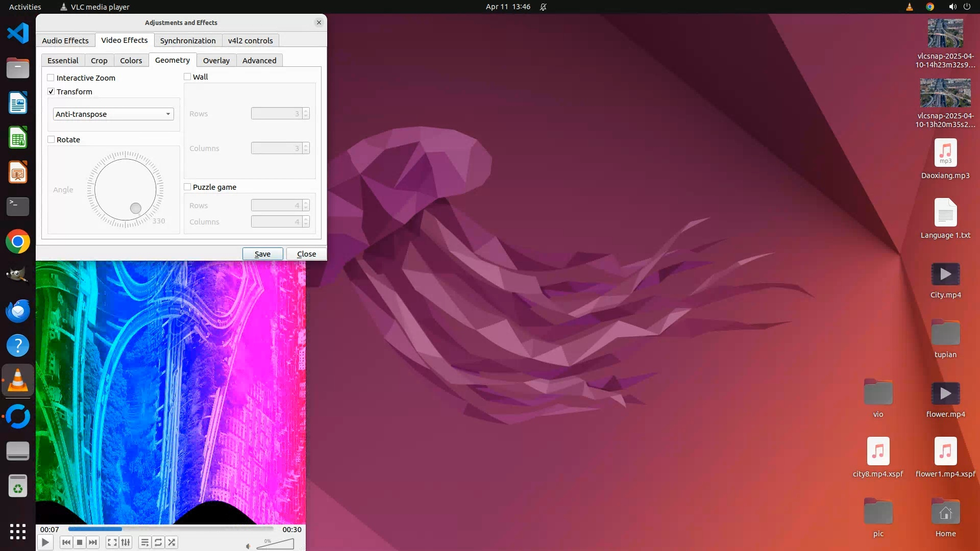Open extended settings equalizer icon
The height and width of the screenshot is (551, 980).
click(x=126, y=542)
